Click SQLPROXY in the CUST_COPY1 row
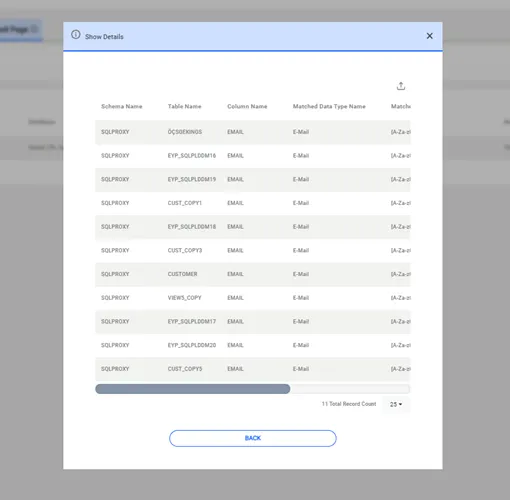 (115, 203)
